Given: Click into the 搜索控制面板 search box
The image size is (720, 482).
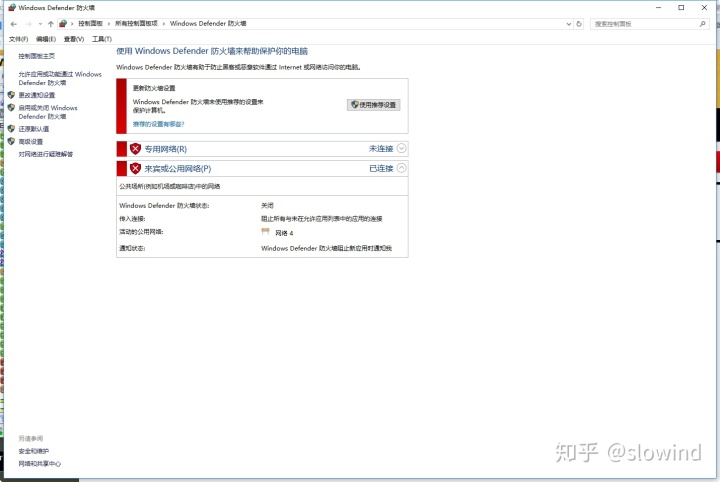Looking at the screenshot, I should (x=644, y=24).
